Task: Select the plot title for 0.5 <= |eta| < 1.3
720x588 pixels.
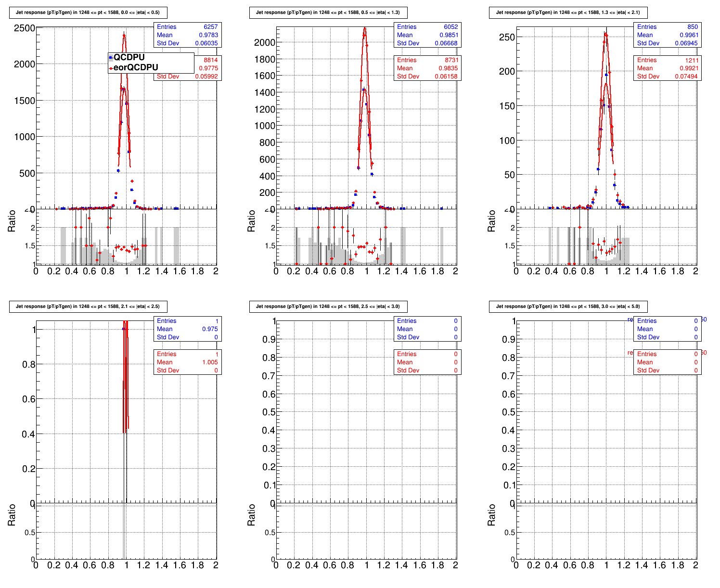Action: click(x=328, y=13)
